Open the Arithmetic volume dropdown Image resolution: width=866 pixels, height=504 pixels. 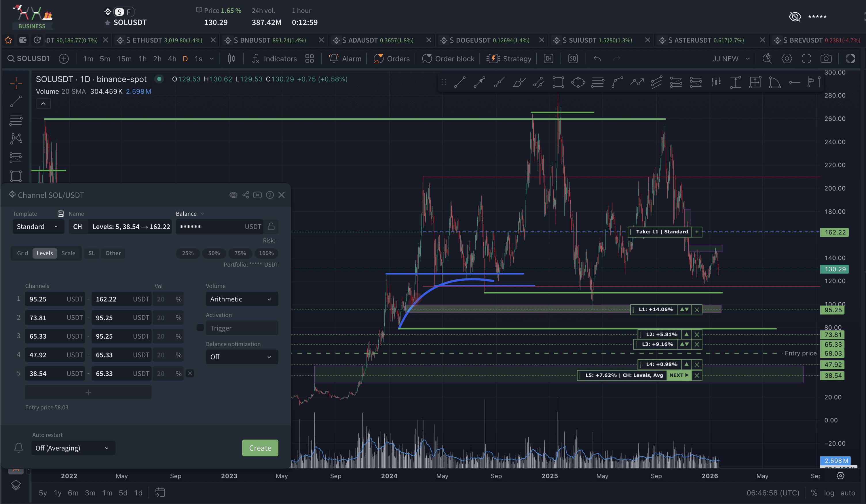[242, 299]
